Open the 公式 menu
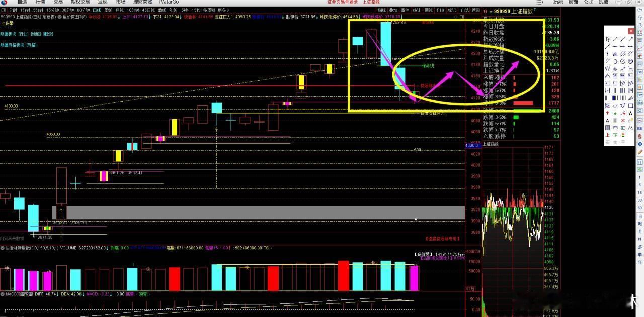The height and width of the screenshot is (317, 644). point(588,2)
